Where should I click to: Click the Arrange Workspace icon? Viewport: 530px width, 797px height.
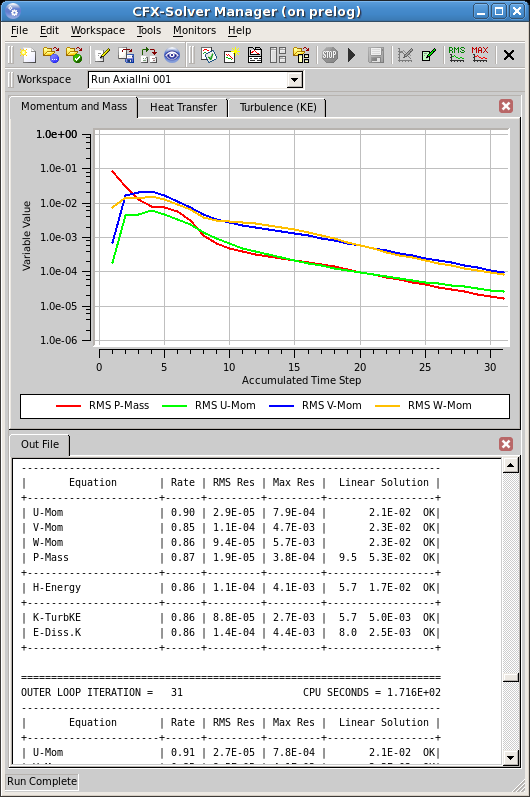point(255,54)
